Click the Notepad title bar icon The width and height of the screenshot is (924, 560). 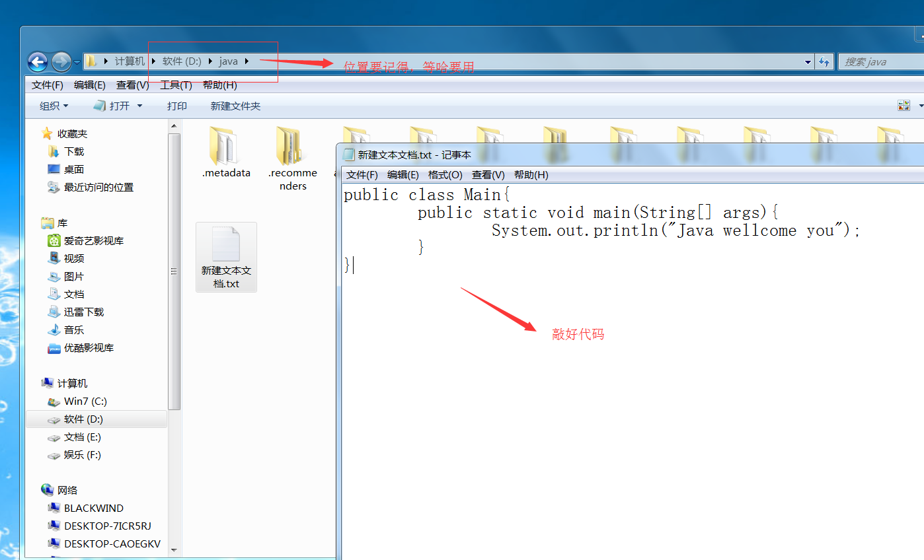tap(349, 155)
